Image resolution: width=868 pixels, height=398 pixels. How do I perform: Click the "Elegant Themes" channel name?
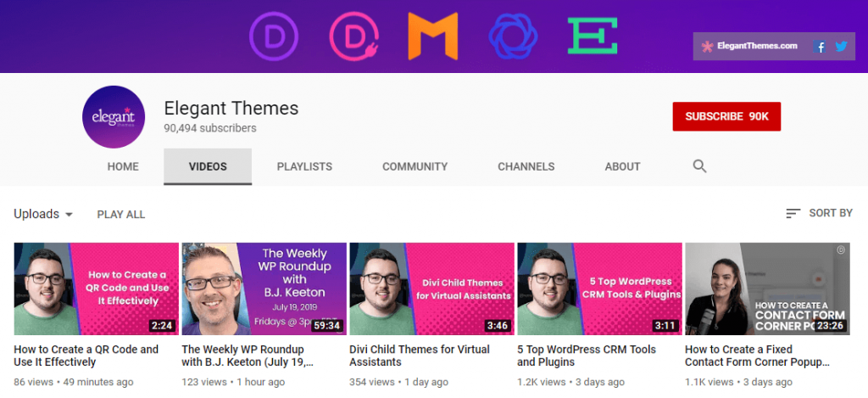231,108
